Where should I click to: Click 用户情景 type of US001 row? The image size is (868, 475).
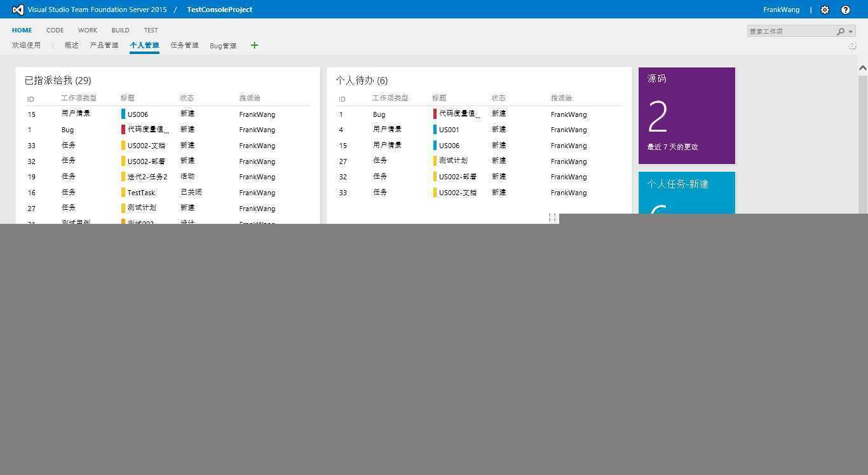pos(387,129)
